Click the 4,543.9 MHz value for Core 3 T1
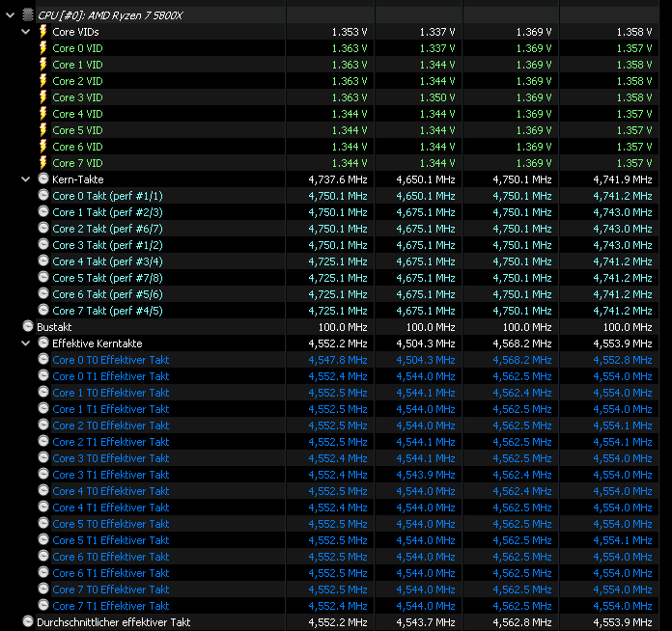672x631 pixels. [426, 475]
